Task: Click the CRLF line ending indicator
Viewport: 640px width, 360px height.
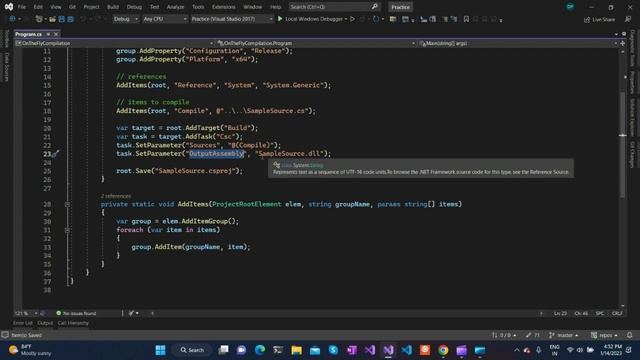Action: 617,313
